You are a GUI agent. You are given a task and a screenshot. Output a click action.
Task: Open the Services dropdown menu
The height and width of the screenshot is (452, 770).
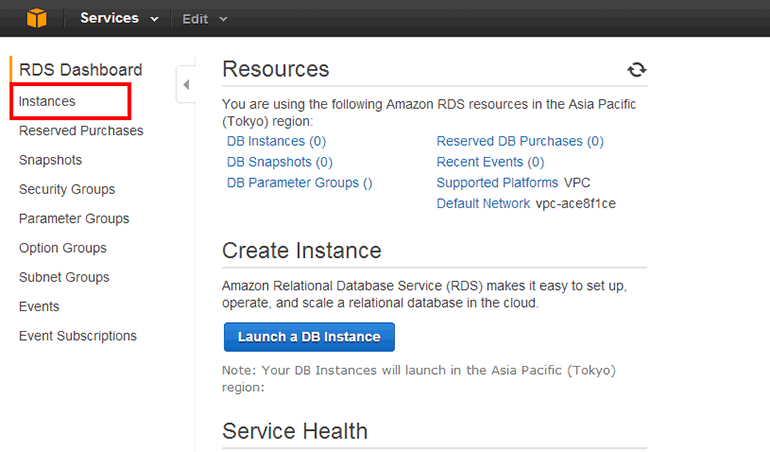point(119,18)
